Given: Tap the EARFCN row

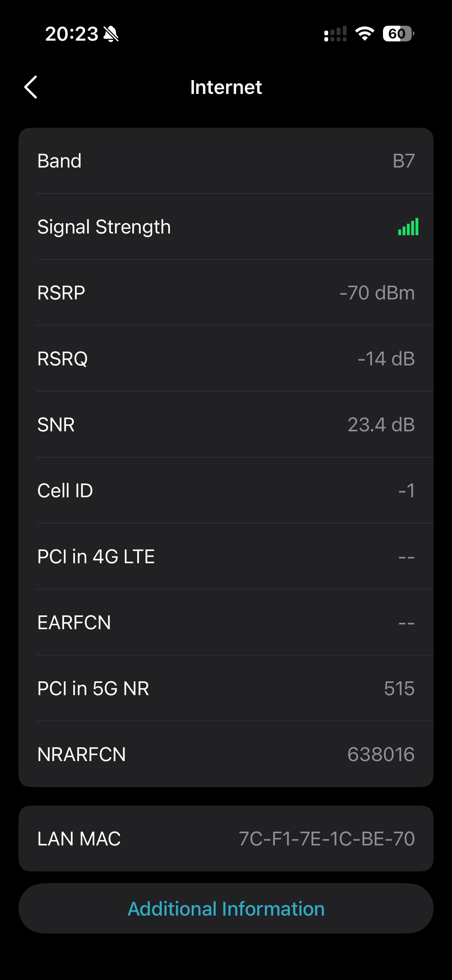Looking at the screenshot, I should 226,623.
